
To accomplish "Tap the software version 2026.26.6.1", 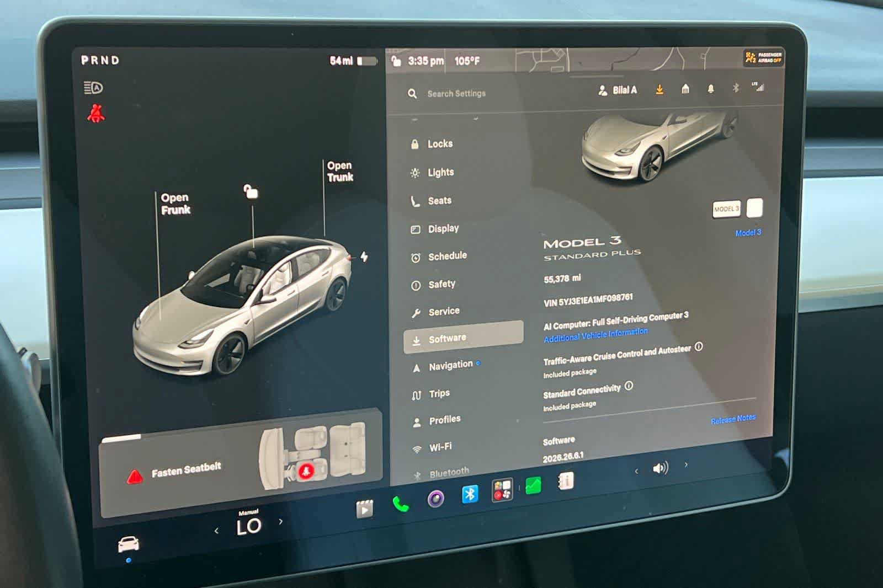I will 563,457.
